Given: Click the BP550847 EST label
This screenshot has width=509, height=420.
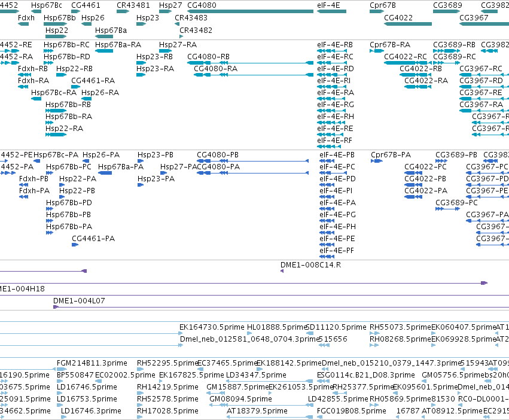Looking at the screenshot, I should [x=75, y=375].
